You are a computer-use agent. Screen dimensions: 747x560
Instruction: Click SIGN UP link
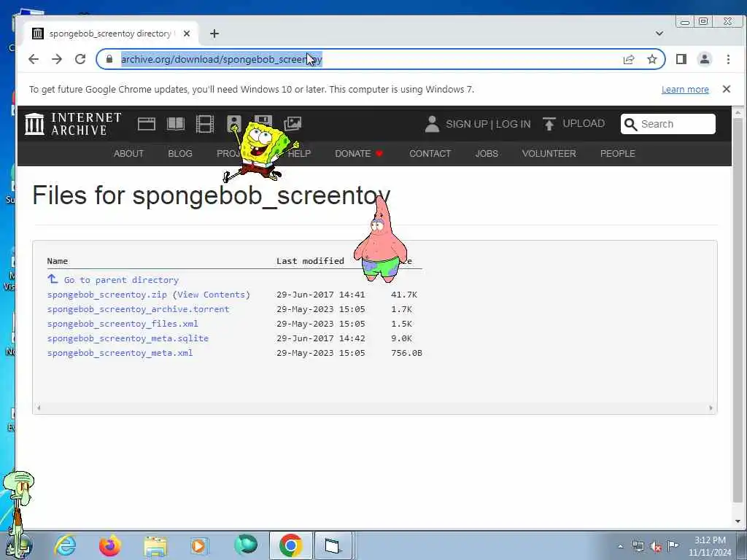pyautogui.click(x=467, y=124)
